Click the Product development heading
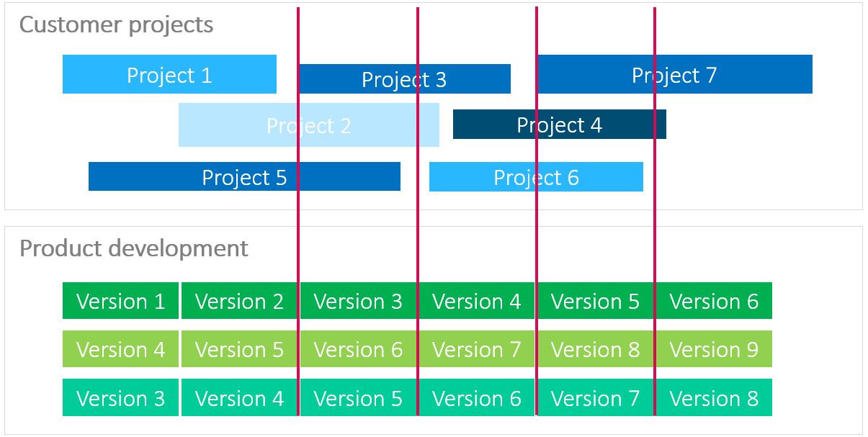The height and width of the screenshot is (437, 868). [133, 248]
